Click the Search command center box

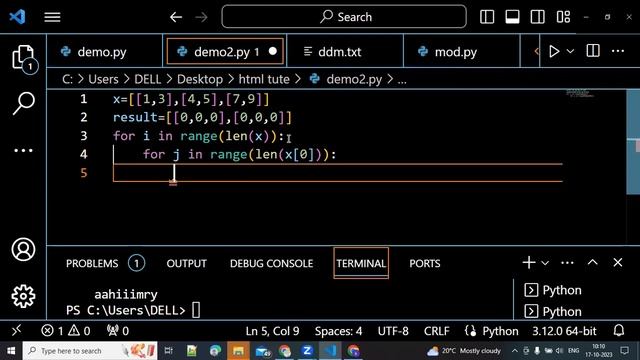click(x=344, y=17)
